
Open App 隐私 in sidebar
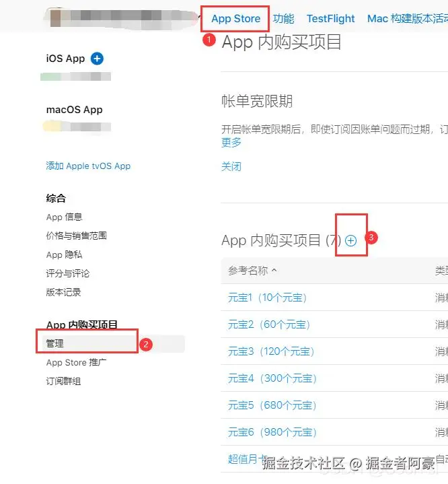[x=64, y=254]
